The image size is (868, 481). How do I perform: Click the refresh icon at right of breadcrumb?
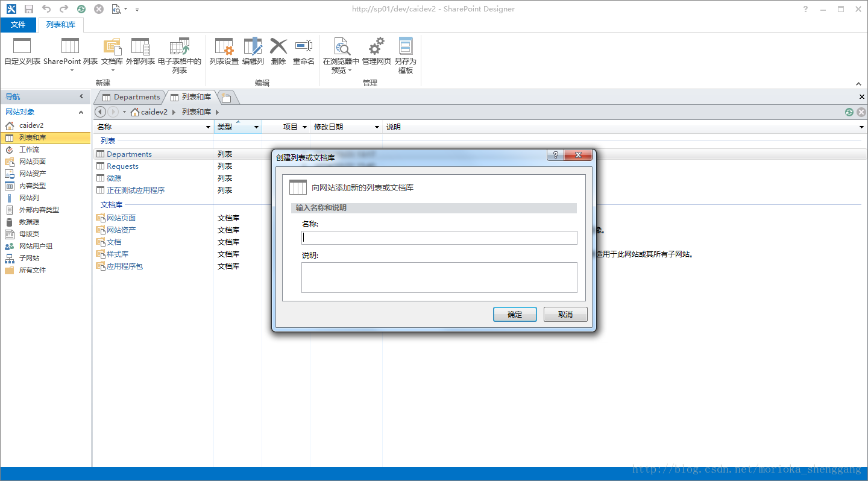pyautogui.click(x=849, y=112)
